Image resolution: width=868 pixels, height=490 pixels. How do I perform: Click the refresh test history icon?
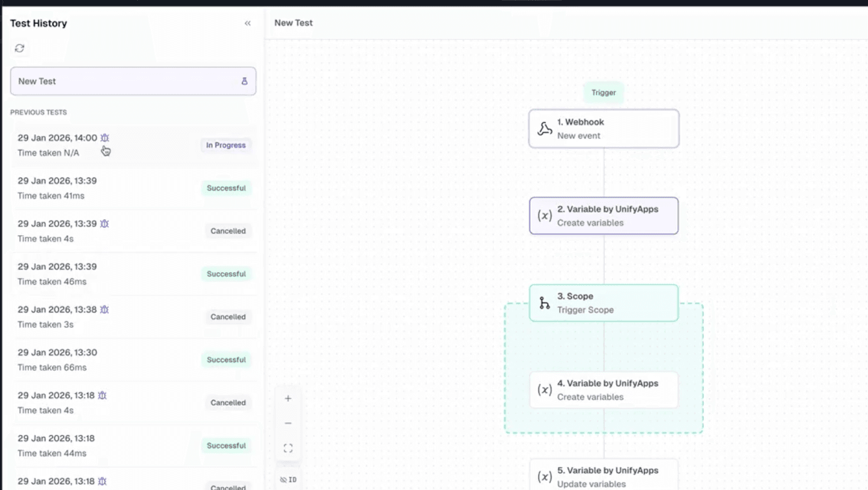point(20,48)
